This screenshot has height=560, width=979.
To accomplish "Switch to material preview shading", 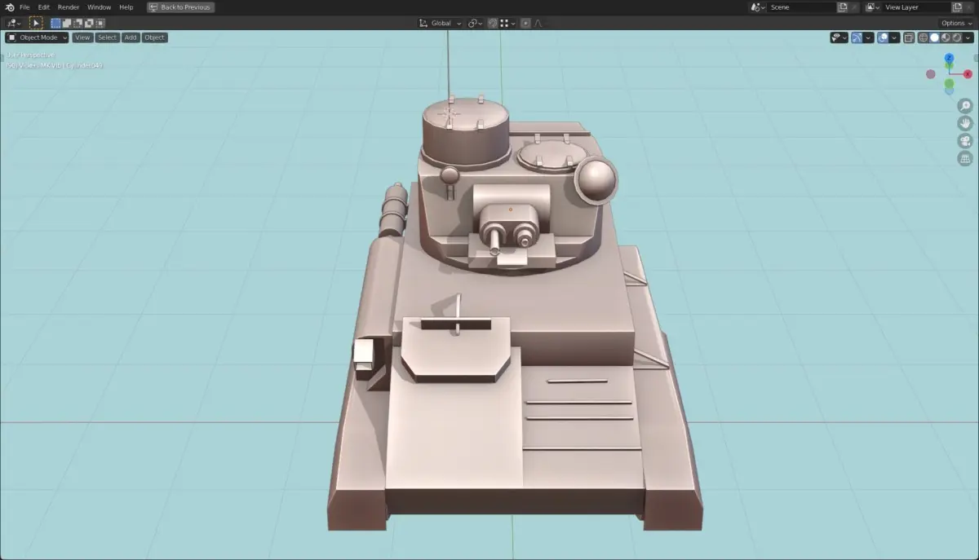I will coord(946,37).
